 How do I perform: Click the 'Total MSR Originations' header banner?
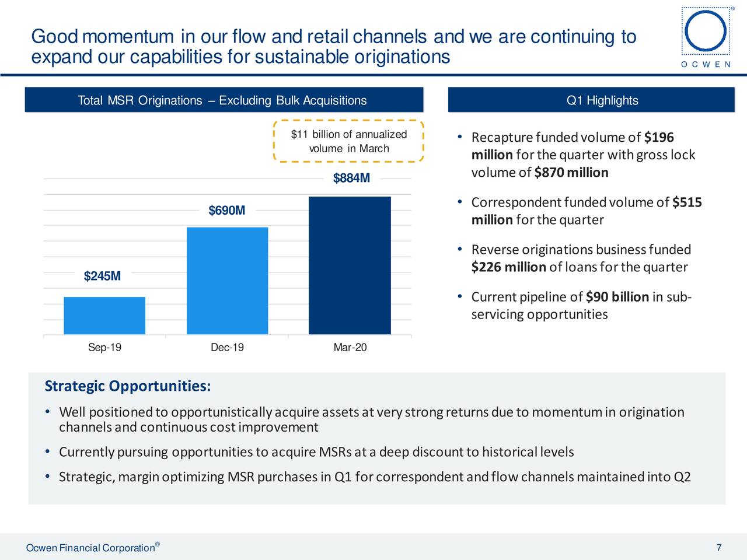(x=224, y=100)
